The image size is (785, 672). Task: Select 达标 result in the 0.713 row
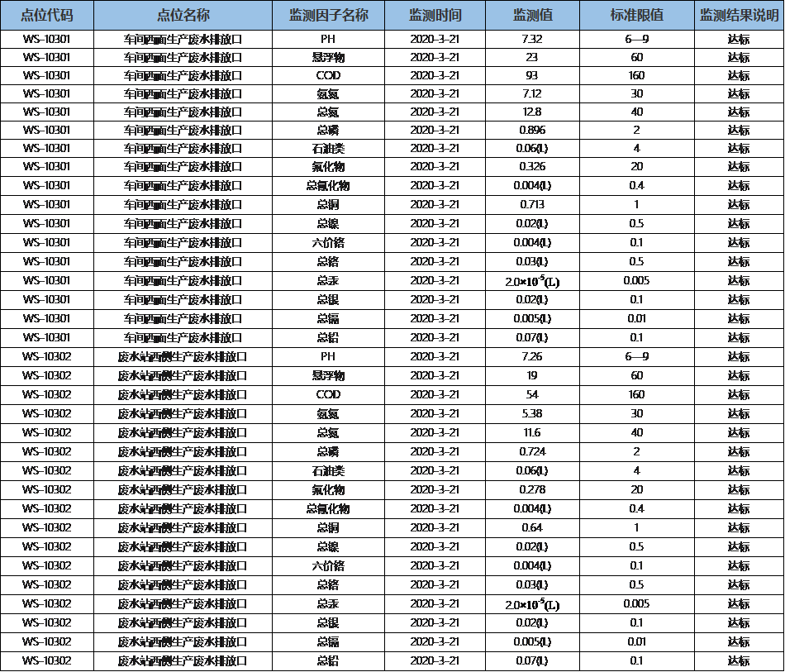tap(739, 204)
